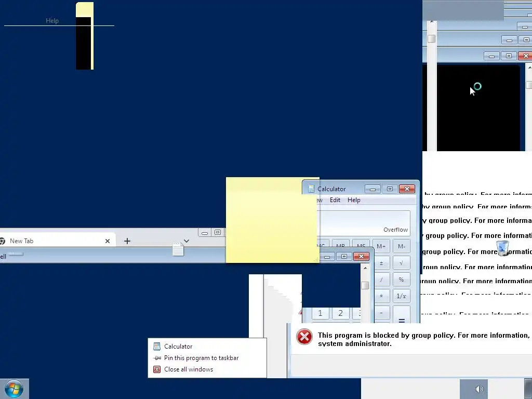
Task: Click the up arrow of tall top-right scrollbar
Action: tap(432, 22)
